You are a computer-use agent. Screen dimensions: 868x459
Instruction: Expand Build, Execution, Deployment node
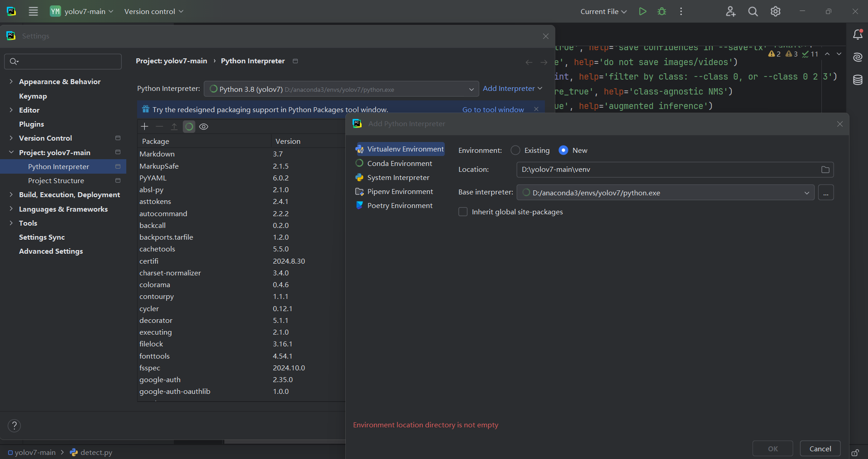tap(11, 194)
